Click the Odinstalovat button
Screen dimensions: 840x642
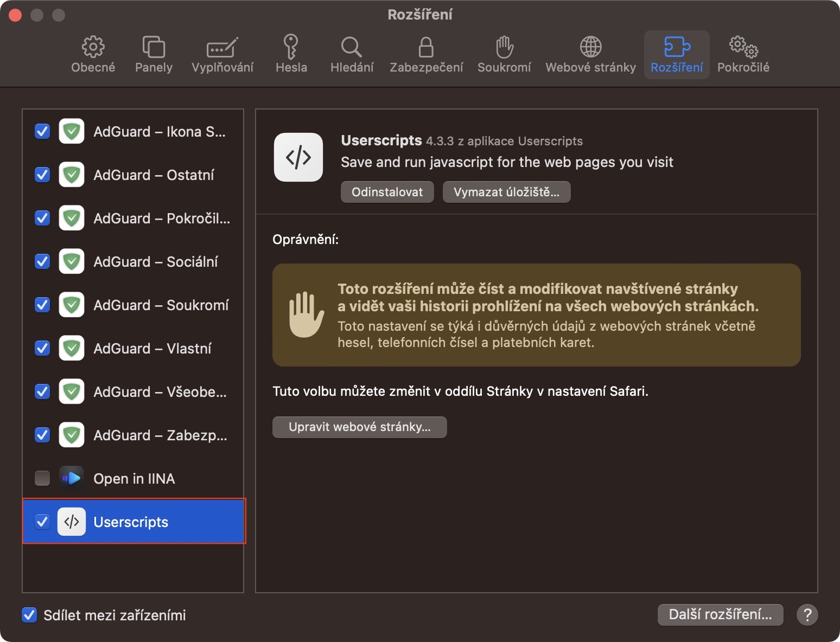[387, 192]
